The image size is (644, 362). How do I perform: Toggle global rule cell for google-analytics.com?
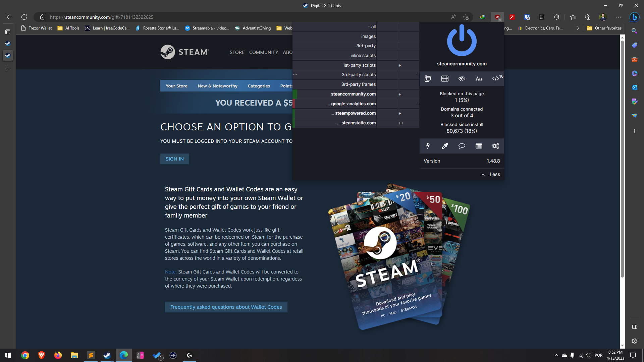click(387, 104)
